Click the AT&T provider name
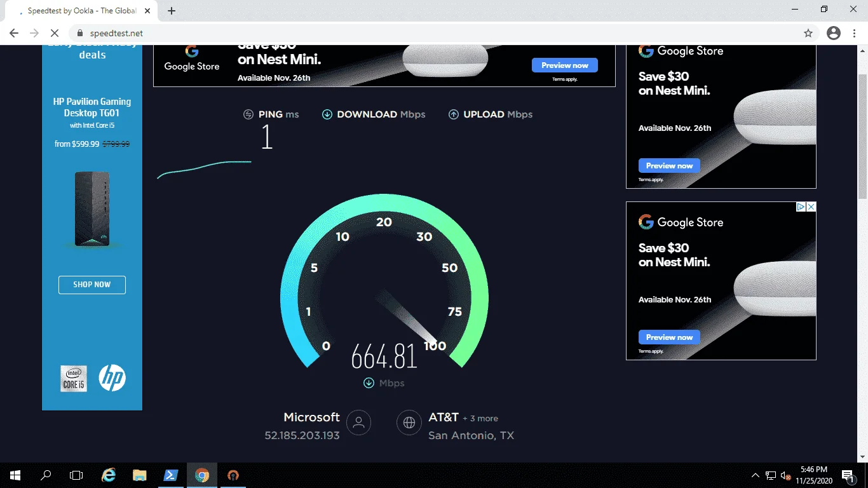868x488 pixels. 444,417
